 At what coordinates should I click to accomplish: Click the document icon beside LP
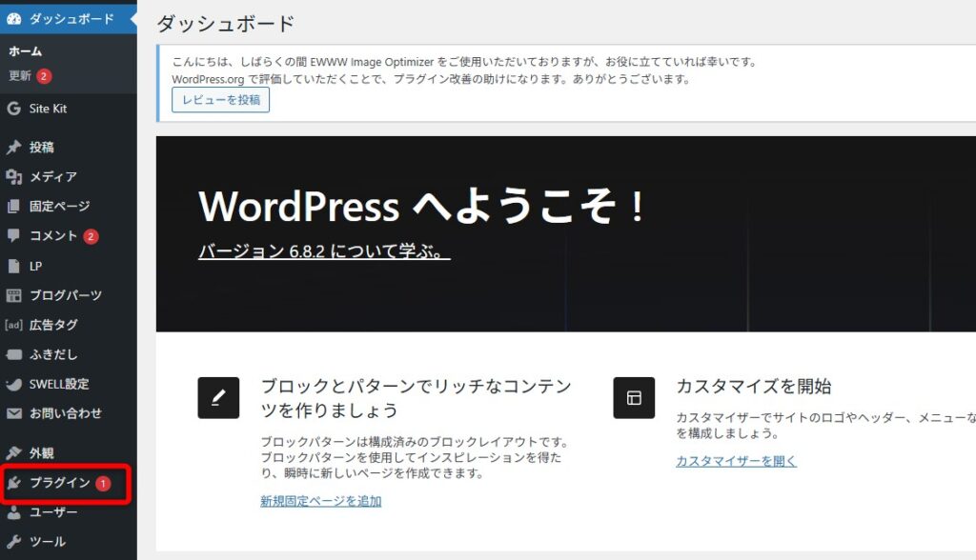click(13, 266)
